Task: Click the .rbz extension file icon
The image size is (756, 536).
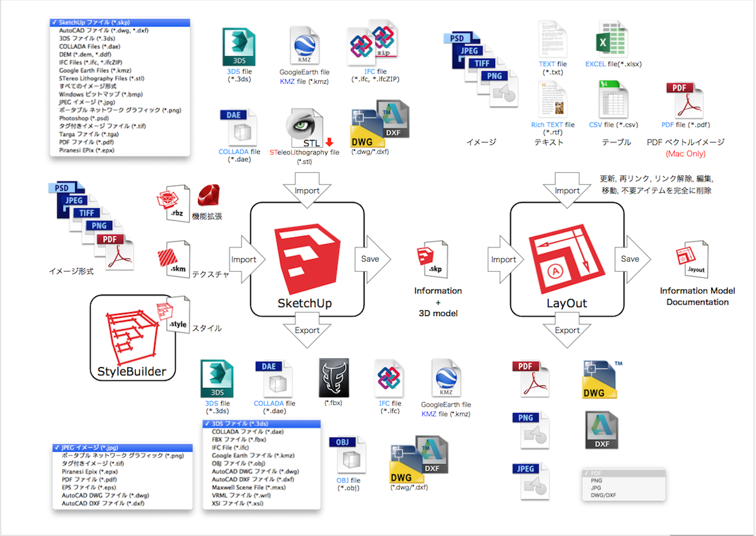Action: [x=172, y=202]
